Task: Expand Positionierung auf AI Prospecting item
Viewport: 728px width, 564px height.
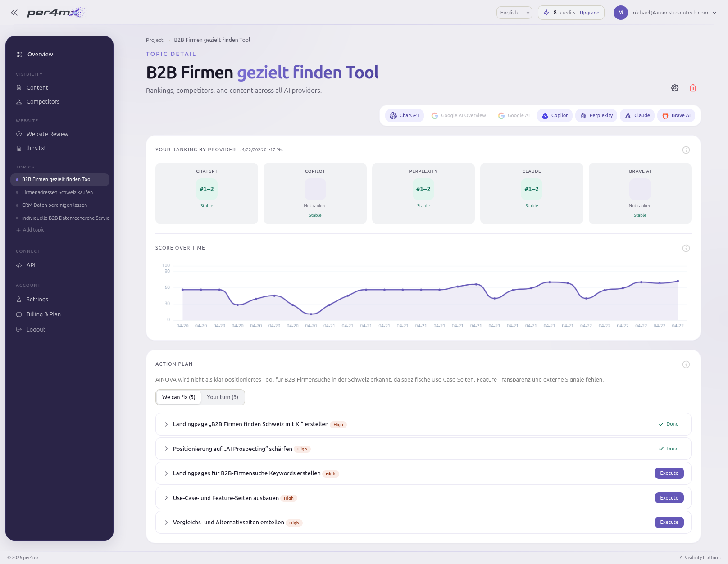Action: coord(166,449)
